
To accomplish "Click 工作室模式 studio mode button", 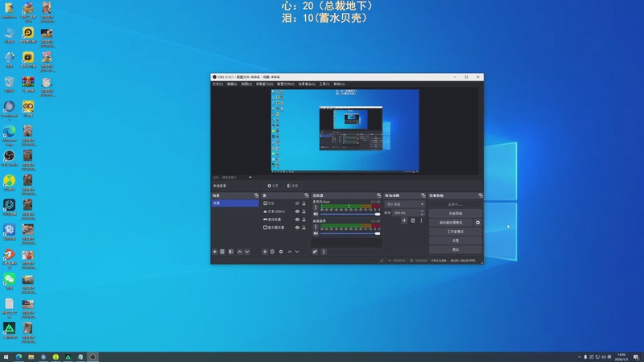I will tap(455, 232).
